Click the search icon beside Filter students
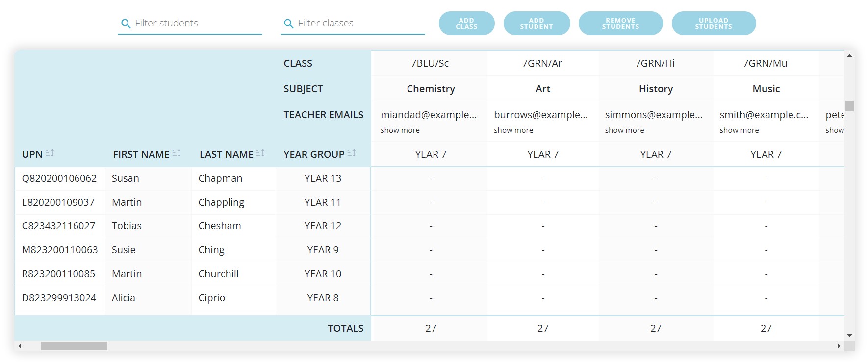This screenshot has height=362, width=868. click(x=126, y=24)
